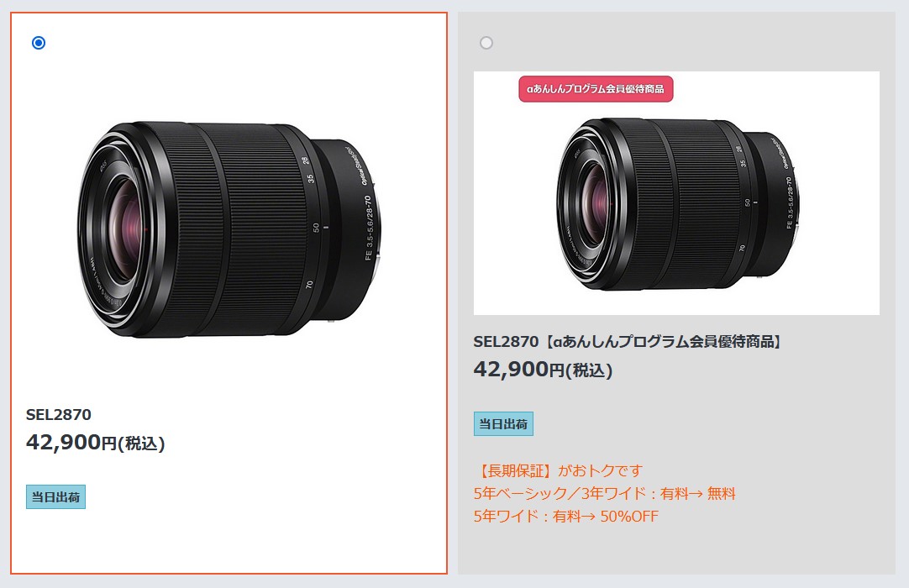Open the SEL2870【αあんしんプログラム会員優待商品】 title

(628, 342)
